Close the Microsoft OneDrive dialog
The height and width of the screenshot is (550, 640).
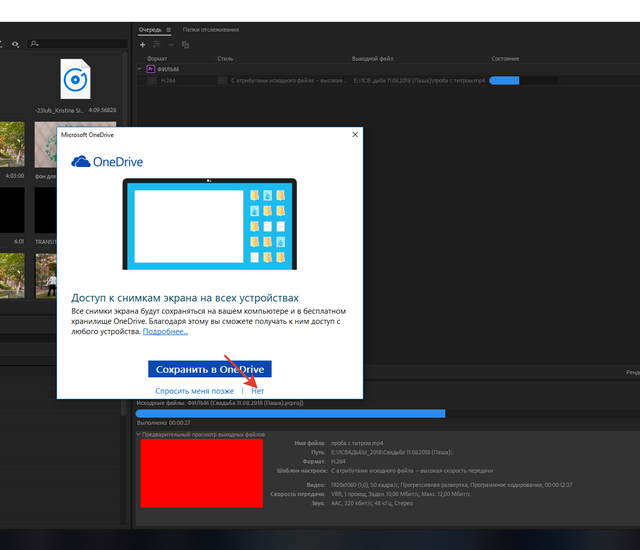[x=355, y=135]
